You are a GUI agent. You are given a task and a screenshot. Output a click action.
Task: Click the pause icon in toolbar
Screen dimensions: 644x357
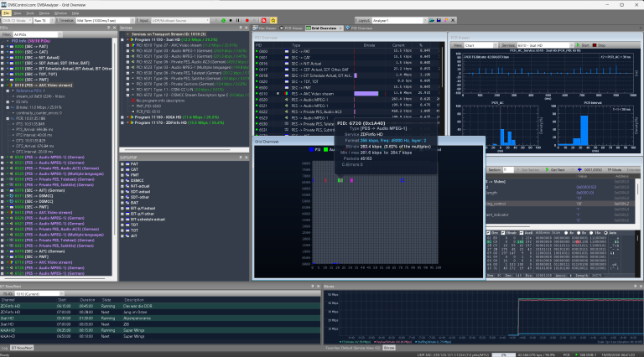coord(238,20)
